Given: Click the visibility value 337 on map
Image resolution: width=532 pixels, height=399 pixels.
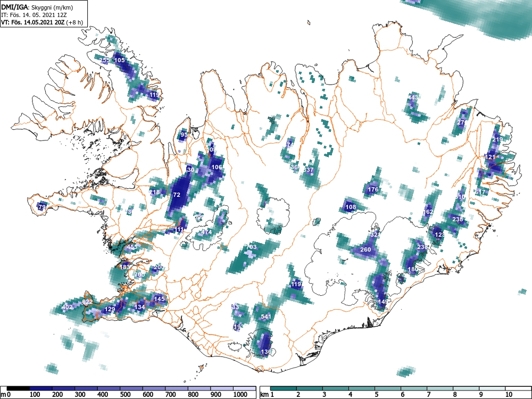Looking at the screenshot, I should [309, 170].
